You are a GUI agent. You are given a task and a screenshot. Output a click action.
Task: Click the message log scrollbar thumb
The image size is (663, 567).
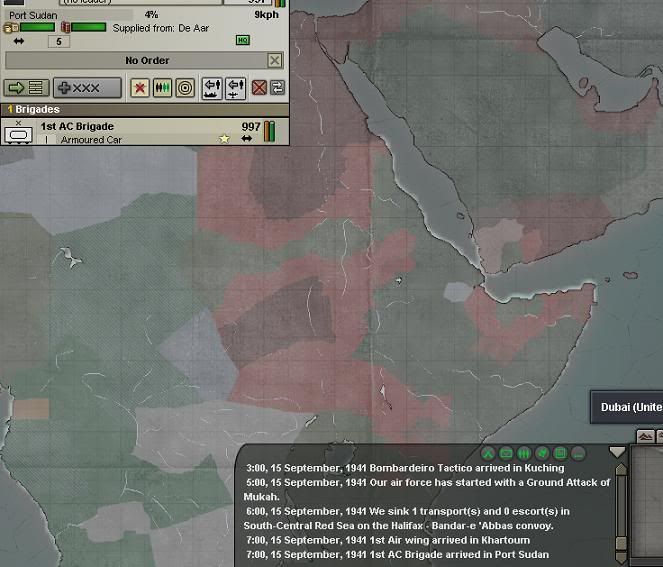[x=621, y=543]
